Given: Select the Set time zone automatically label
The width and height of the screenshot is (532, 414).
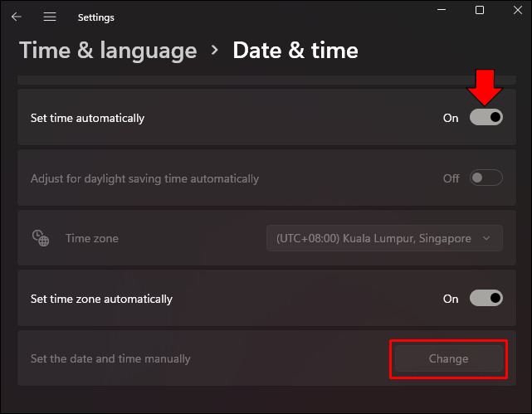Looking at the screenshot, I should click(x=101, y=299).
